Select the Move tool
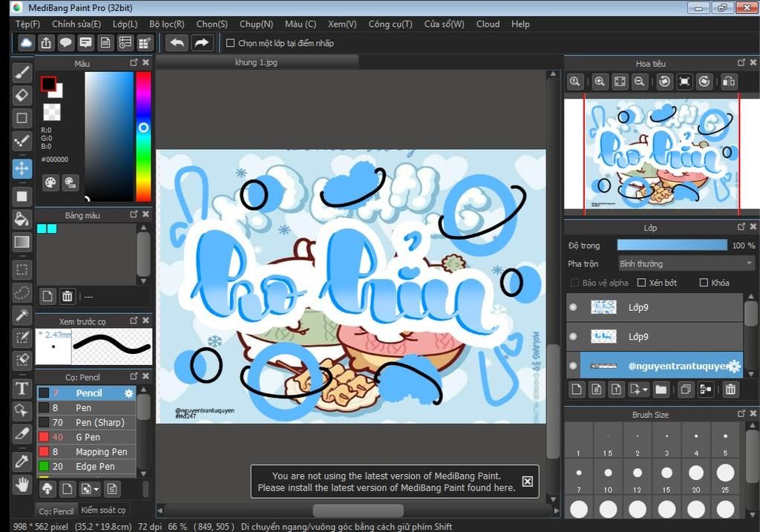Screen dimensions: 760x532 (x=22, y=168)
